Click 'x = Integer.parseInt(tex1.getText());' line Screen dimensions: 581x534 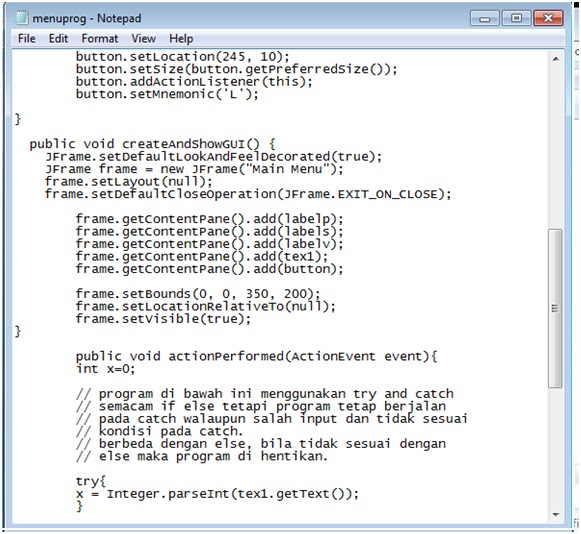pos(217,494)
